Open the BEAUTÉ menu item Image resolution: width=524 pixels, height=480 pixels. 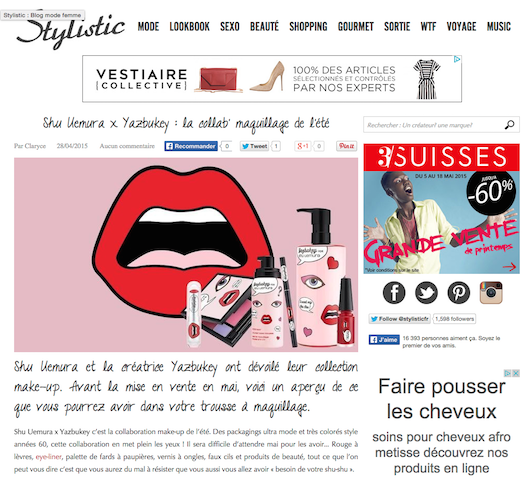coord(264,26)
